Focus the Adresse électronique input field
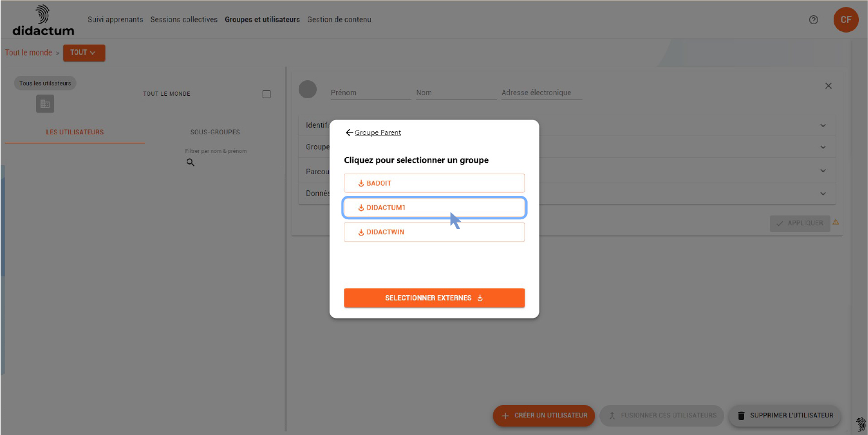 pos(542,93)
